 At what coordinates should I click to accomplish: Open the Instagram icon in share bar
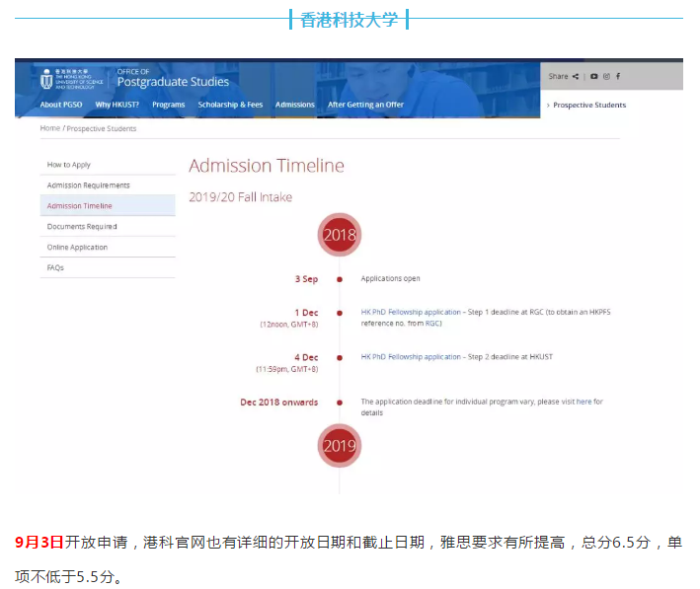606,76
